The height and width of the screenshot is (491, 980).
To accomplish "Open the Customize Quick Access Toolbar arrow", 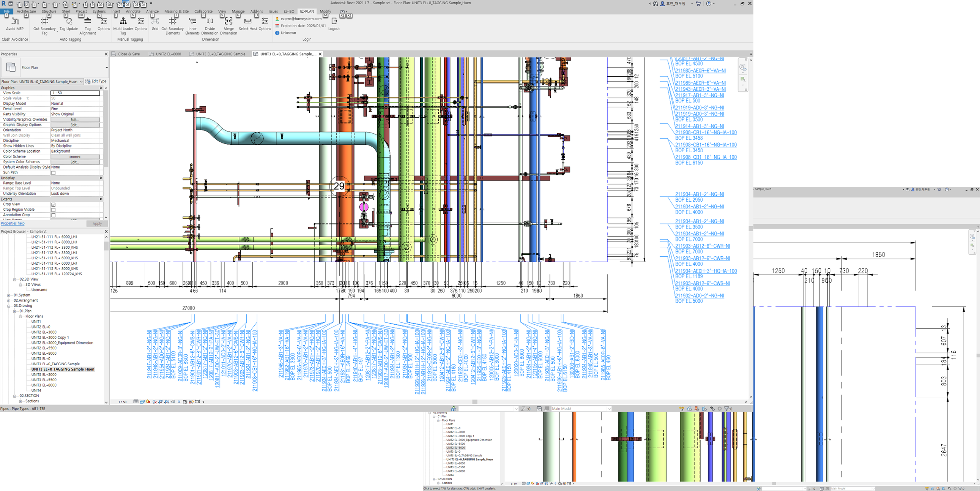I will pyautogui.click(x=151, y=4).
